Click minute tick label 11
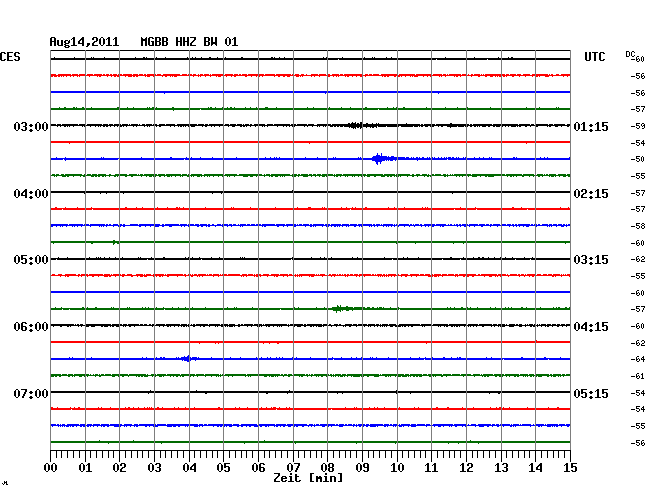 click(x=432, y=468)
